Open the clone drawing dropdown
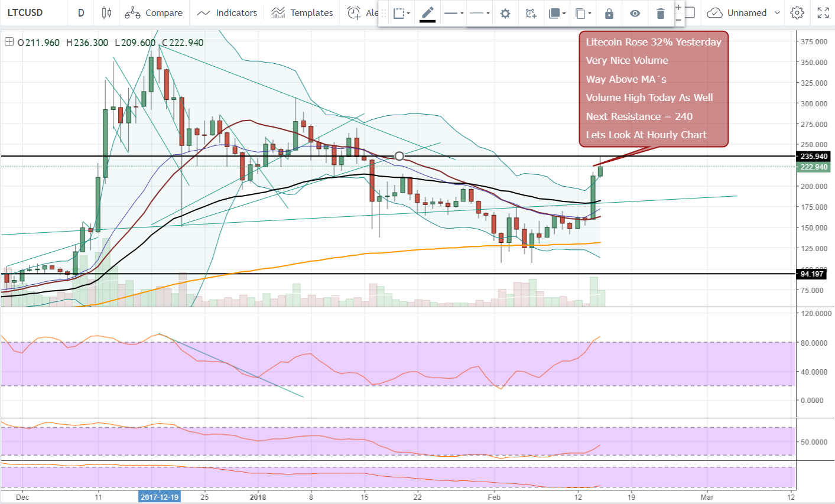Image resolution: width=835 pixels, height=504 pixels. (x=583, y=13)
